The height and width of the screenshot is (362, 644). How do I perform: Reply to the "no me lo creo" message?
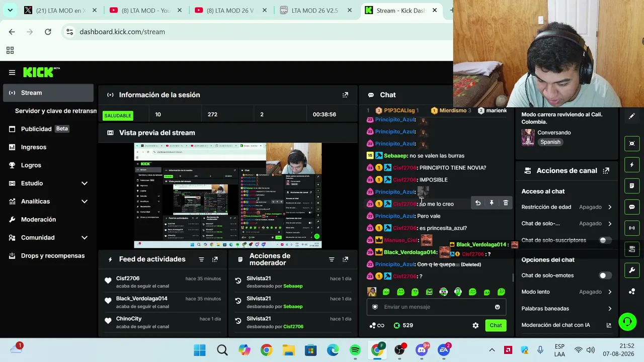(x=478, y=203)
